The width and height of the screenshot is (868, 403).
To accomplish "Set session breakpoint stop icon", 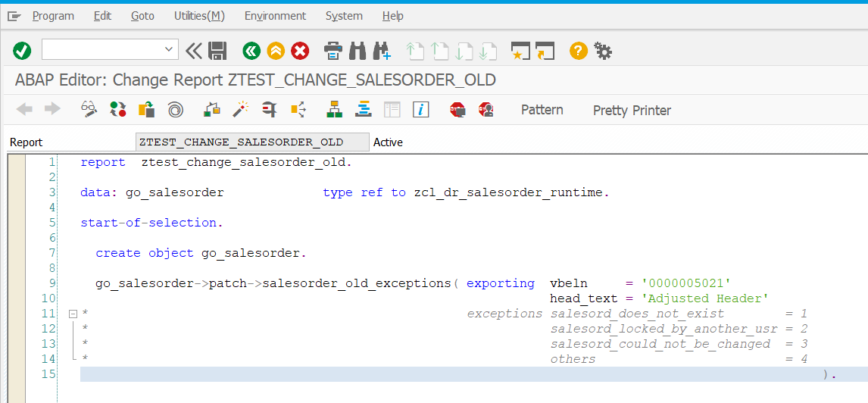I will pos(457,110).
